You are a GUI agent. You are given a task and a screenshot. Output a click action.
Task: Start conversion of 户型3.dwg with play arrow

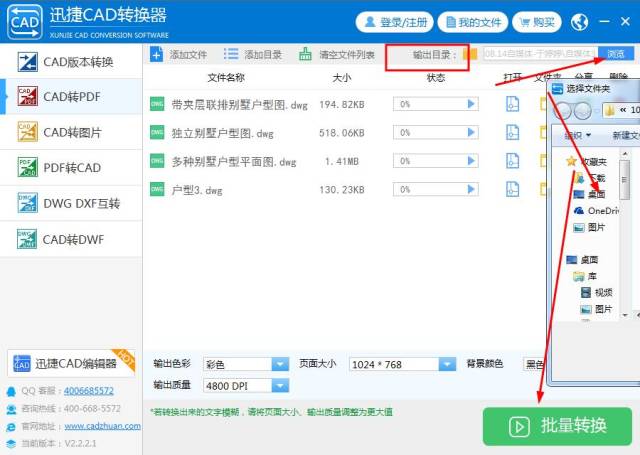point(471,189)
